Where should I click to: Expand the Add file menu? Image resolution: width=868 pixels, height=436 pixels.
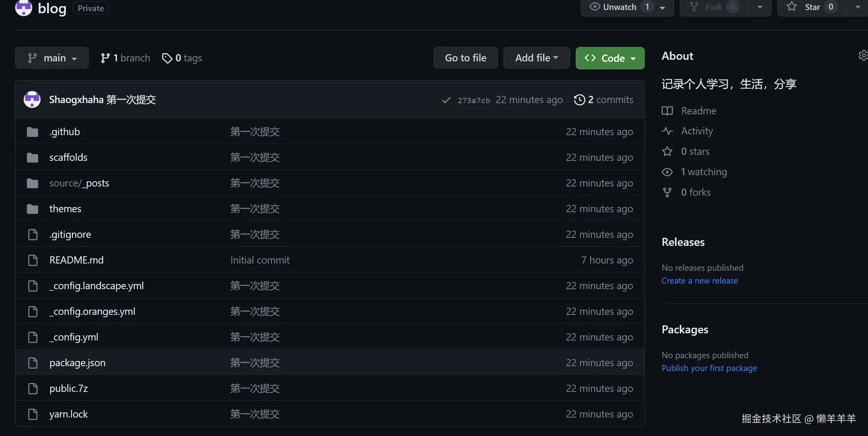coord(536,58)
